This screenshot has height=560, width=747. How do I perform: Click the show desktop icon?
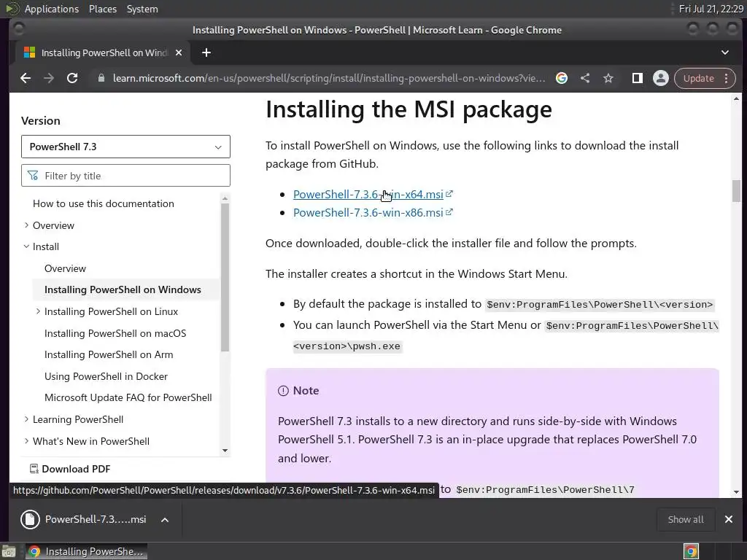[9, 551]
